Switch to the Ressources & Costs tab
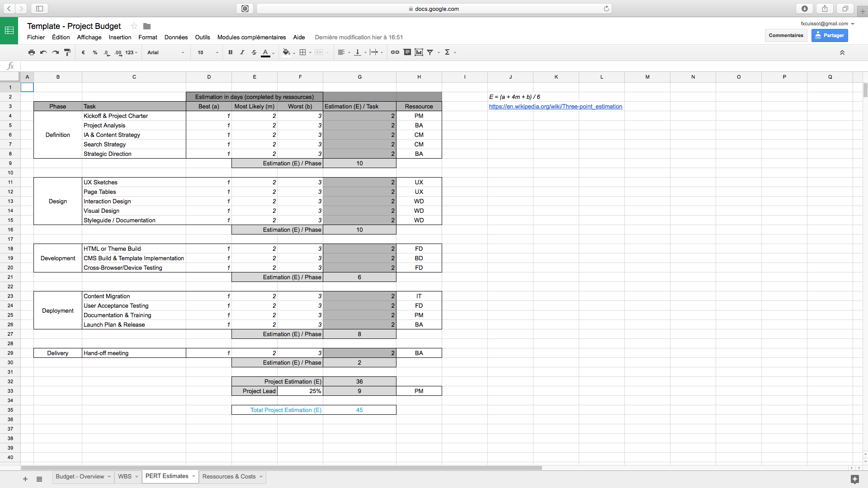This screenshot has height=488, width=868. click(x=229, y=476)
